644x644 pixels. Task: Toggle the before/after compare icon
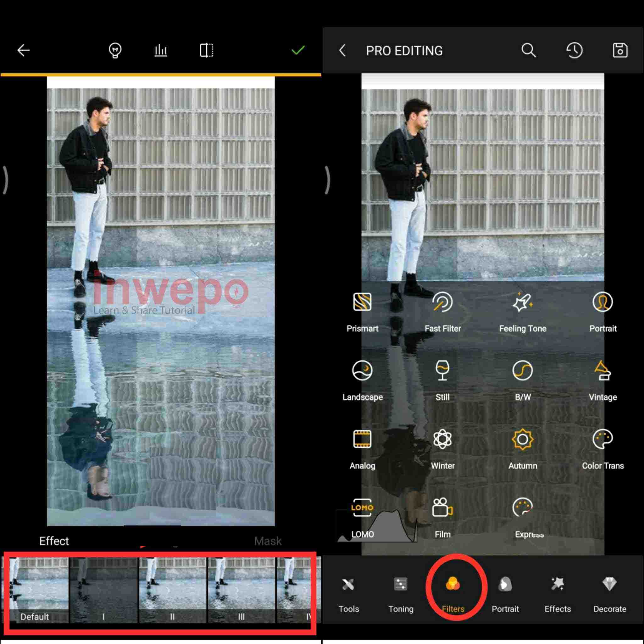pyautogui.click(x=207, y=51)
